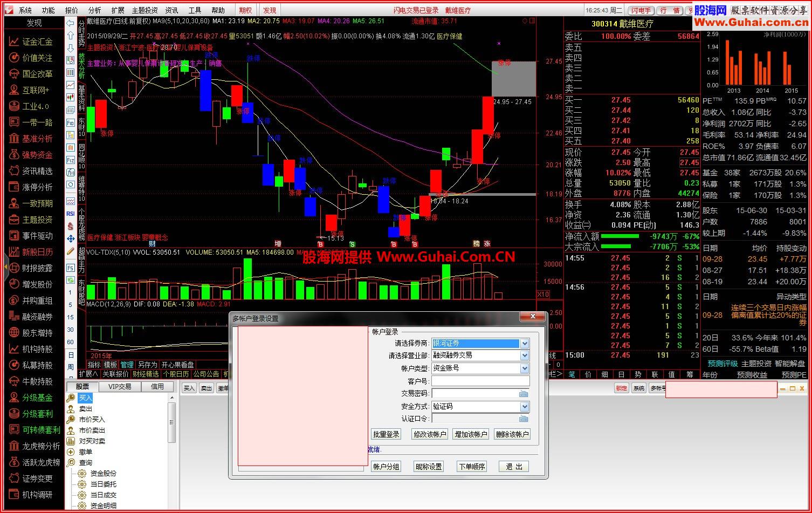This screenshot has height=513, width=812.
Task: Click the 帐户分组 button
Action: (386, 467)
